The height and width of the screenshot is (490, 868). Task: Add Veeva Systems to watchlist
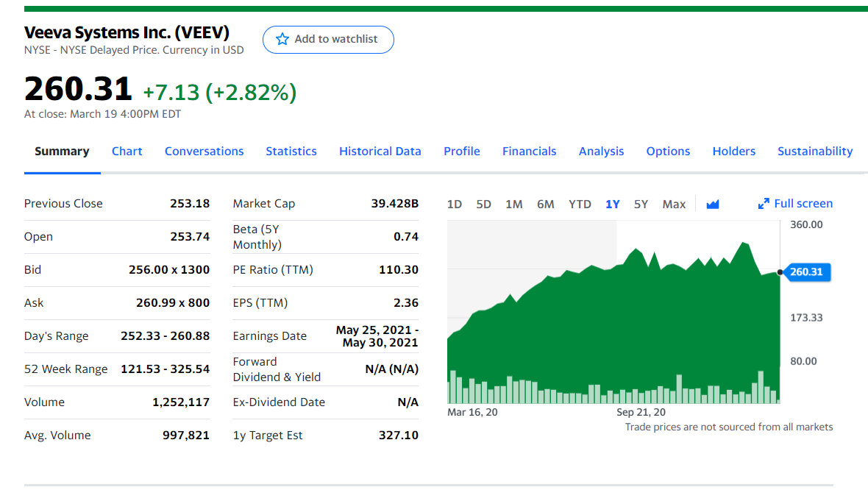click(x=328, y=39)
